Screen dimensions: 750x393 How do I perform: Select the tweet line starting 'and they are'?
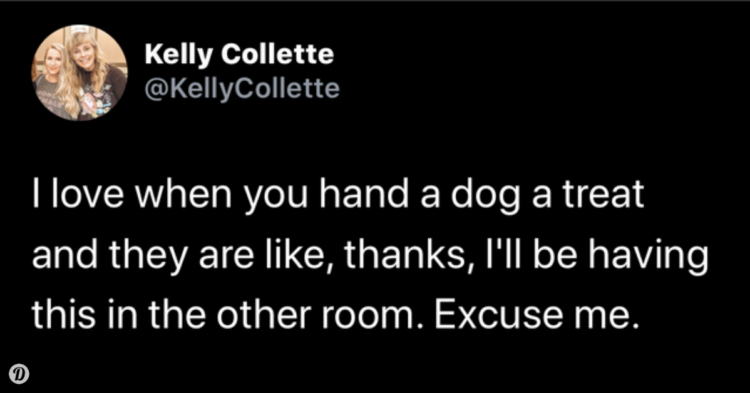coord(370,256)
